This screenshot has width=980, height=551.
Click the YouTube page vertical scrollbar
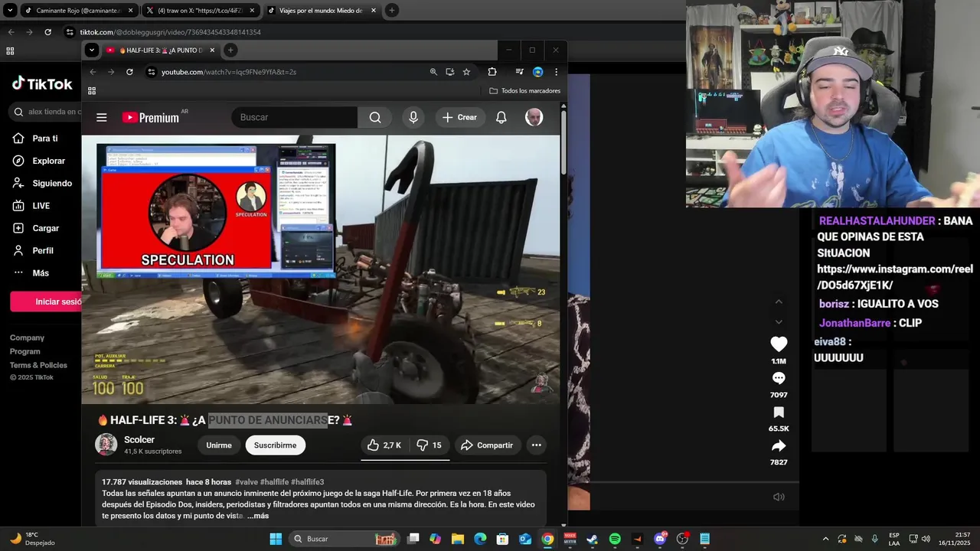(x=564, y=144)
